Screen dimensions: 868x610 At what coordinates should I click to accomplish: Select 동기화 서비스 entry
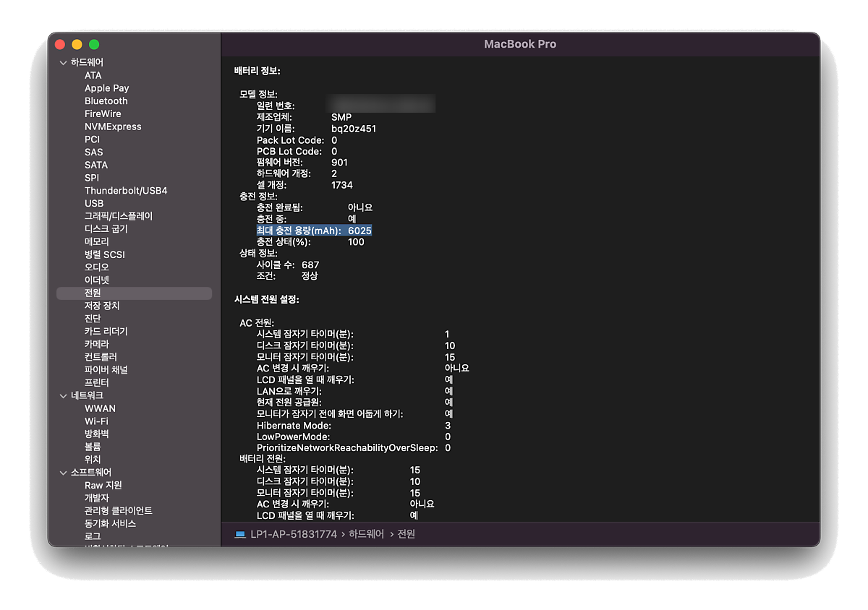110,523
